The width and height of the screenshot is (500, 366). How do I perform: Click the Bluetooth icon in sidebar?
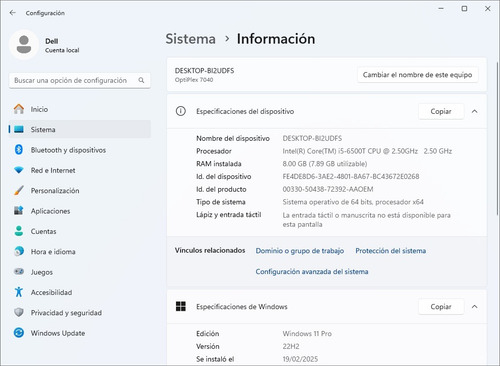tap(19, 150)
